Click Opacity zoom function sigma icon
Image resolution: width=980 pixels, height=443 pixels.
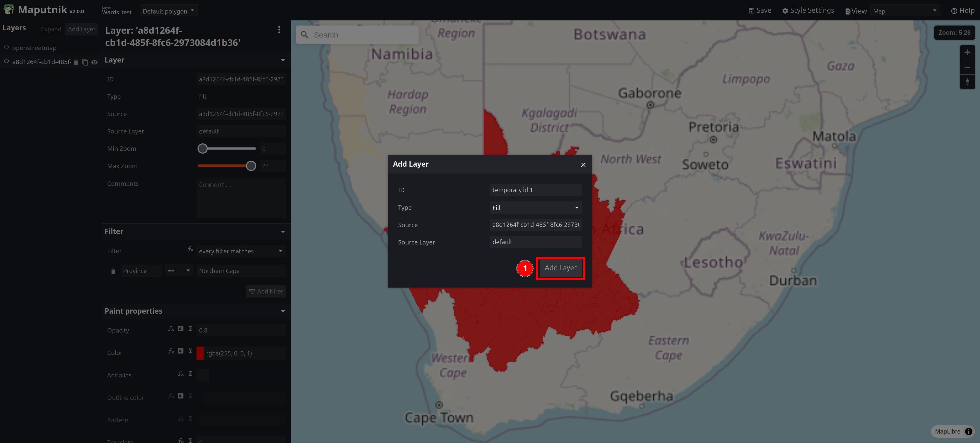pos(190,328)
